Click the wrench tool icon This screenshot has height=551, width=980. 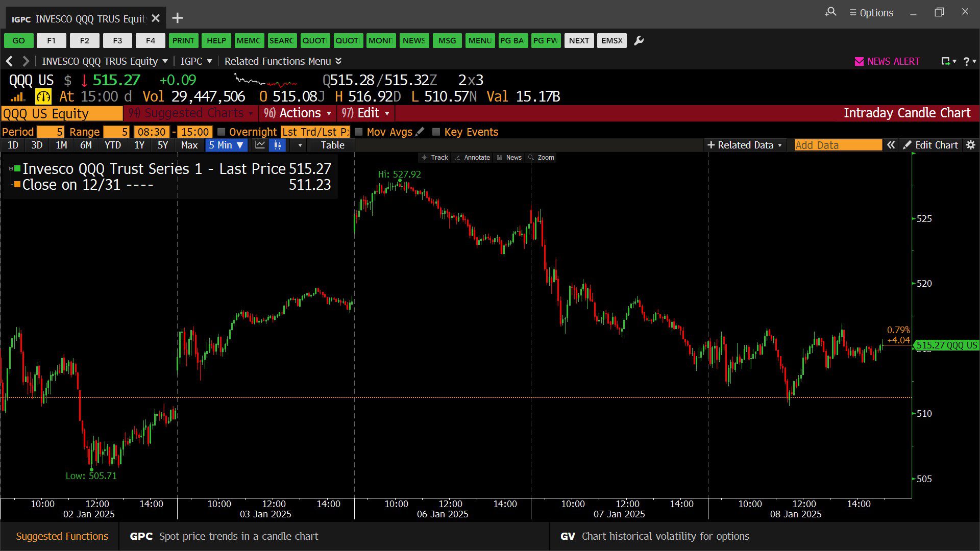639,41
